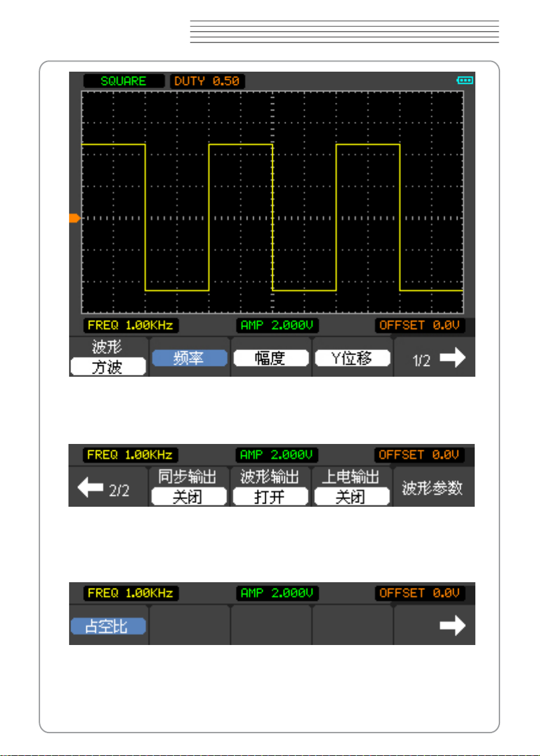Click FREQ 1.00KHz in the 2/2 menu strip
Image resolution: width=540 pixels, height=756 pixels.
click(x=130, y=455)
